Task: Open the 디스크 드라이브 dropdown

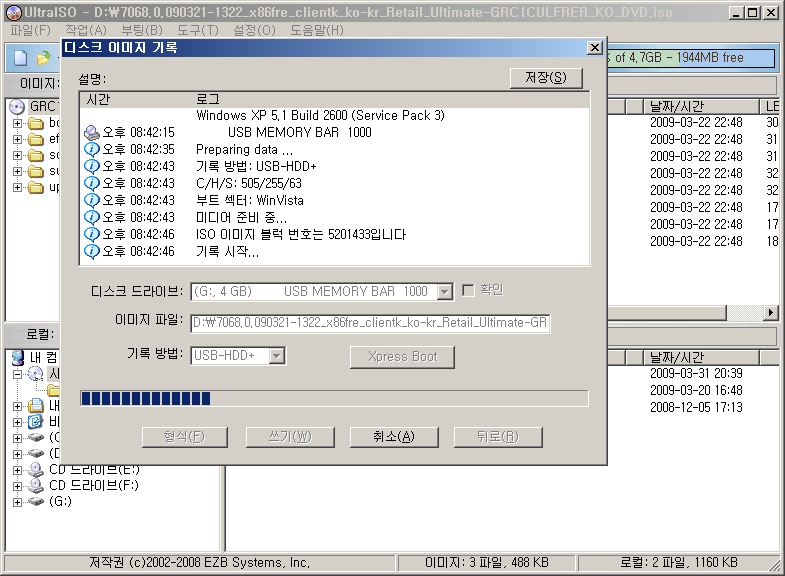Action: point(445,292)
